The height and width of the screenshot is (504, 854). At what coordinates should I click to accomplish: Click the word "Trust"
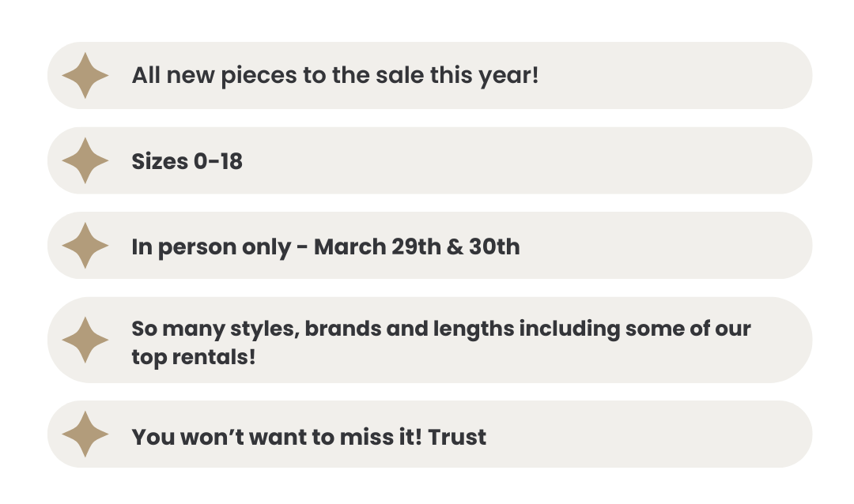[457, 437]
